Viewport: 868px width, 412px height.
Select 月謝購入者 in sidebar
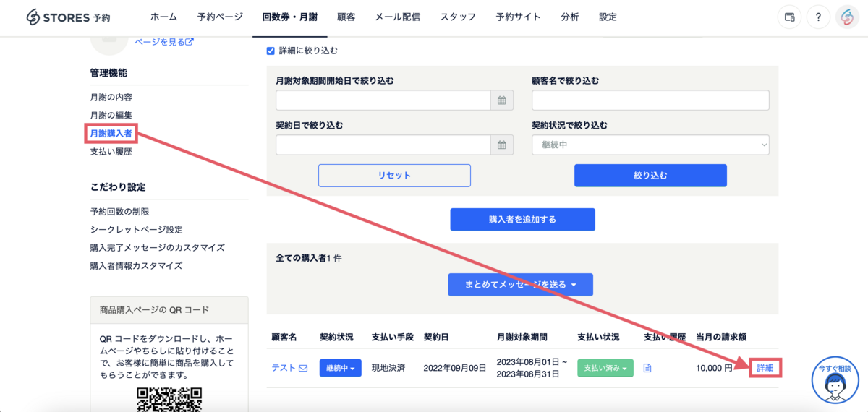click(x=111, y=134)
